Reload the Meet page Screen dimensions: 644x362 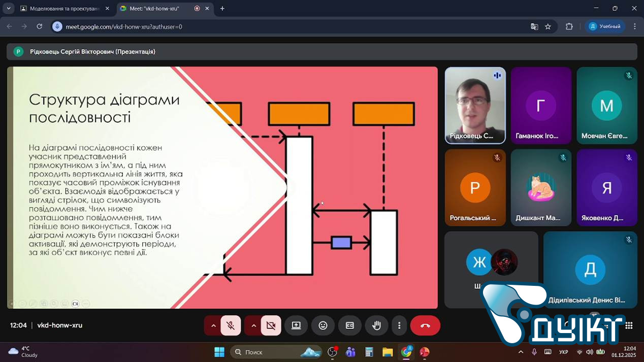[x=40, y=26]
